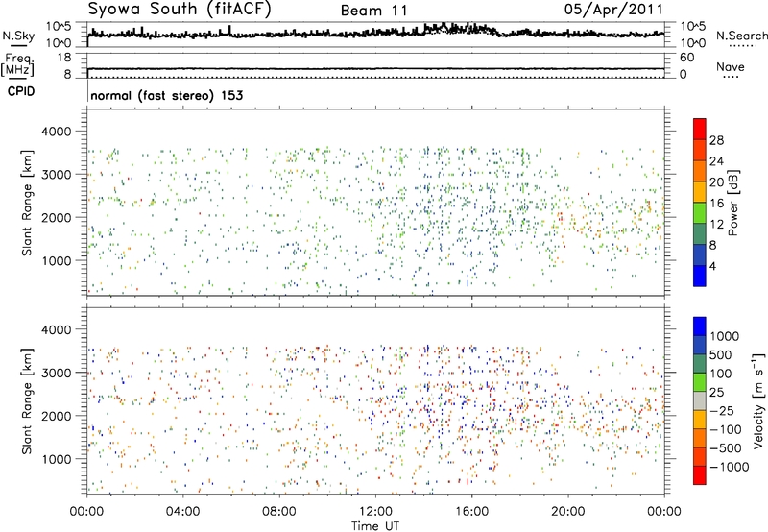
Task: Click the 'Nave' legend label
Action: (730, 67)
